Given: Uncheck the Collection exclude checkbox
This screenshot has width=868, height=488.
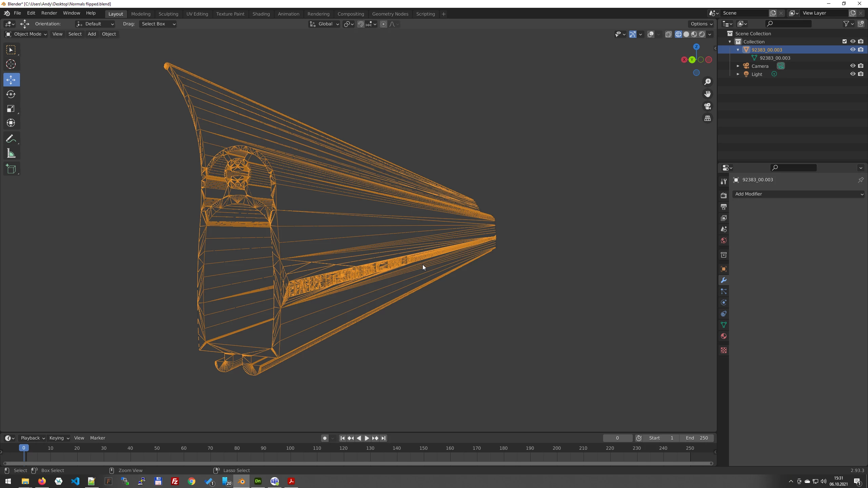Looking at the screenshot, I should tap(844, 41).
